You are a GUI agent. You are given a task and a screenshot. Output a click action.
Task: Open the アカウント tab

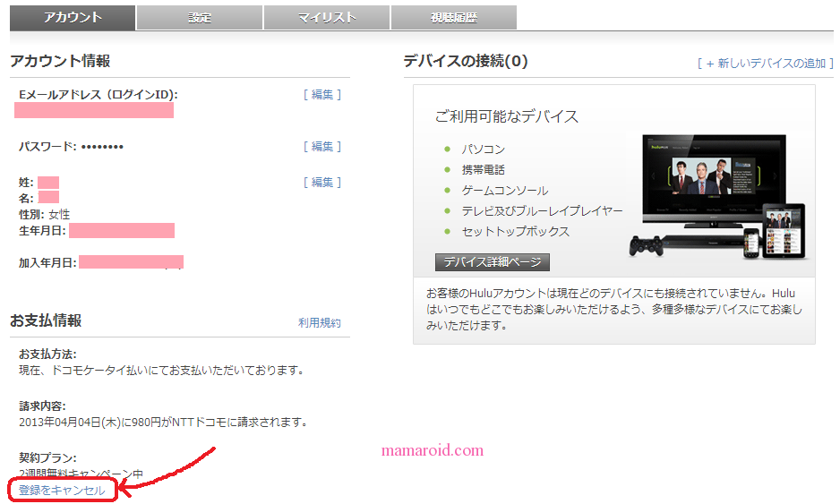tap(73, 18)
